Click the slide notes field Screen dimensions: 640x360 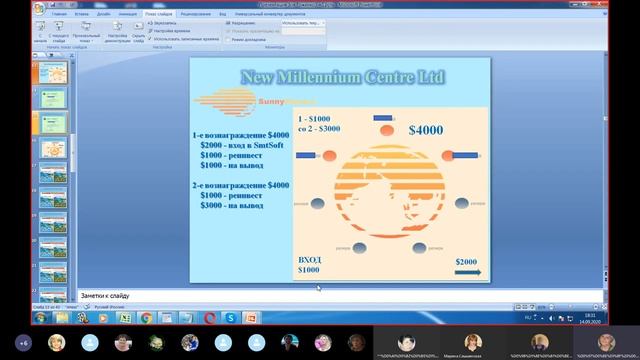pos(340,296)
